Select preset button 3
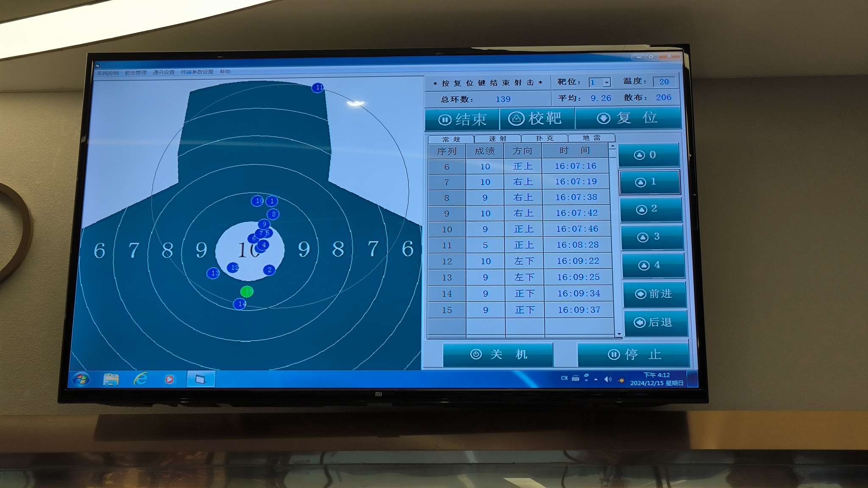 click(652, 237)
